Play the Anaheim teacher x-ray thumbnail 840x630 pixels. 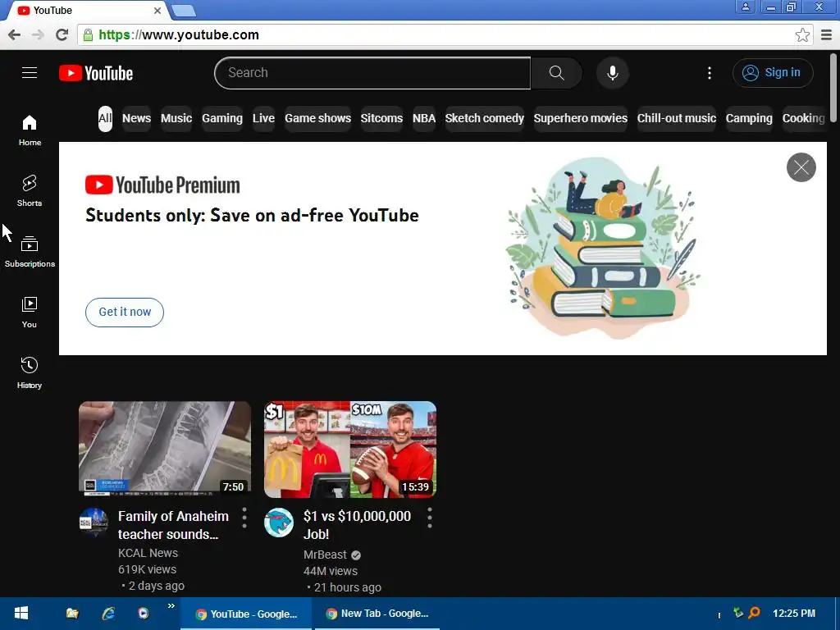tap(164, 449)
